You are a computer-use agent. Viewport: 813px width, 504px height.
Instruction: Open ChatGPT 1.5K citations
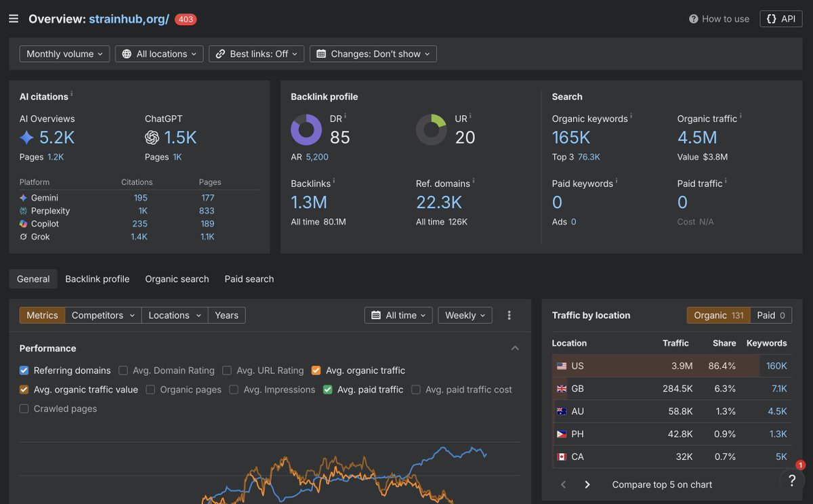180,138
